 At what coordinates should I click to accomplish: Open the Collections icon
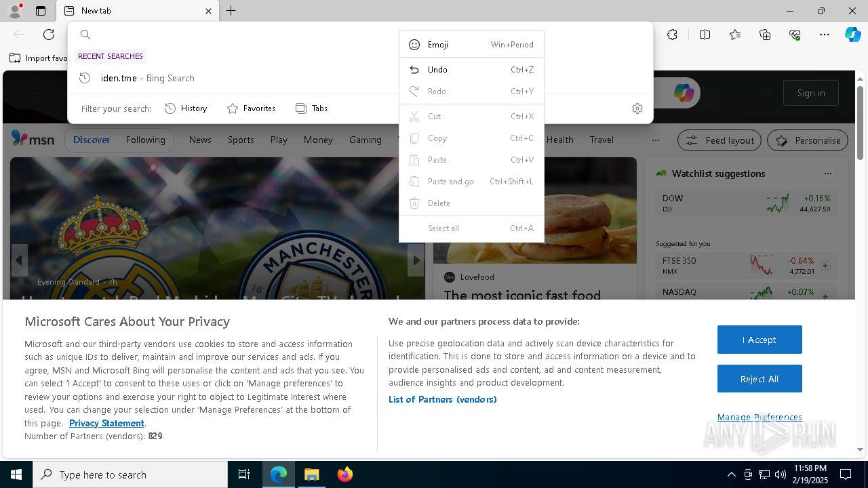point(765,35)
